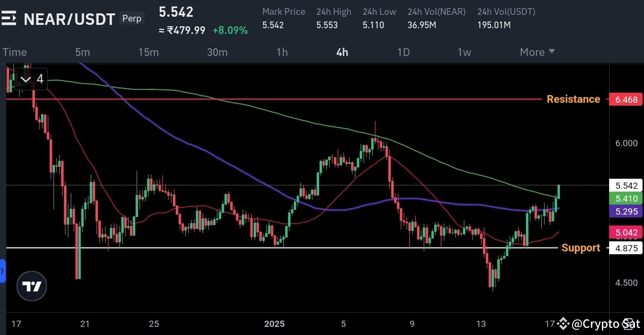This screenshot has width=644, height=335.
Task: Click the current price 5.542 axis label
Action: point(626,185)
